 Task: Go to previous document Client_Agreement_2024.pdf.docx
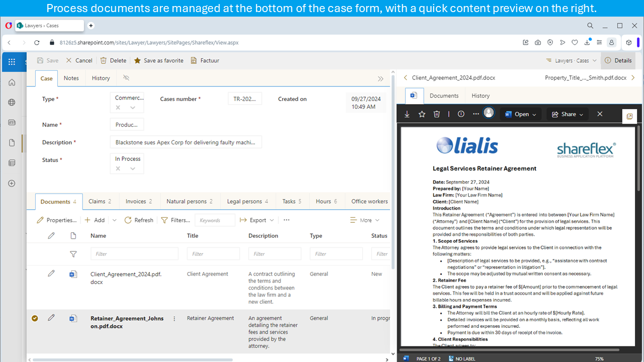(450, 78)
